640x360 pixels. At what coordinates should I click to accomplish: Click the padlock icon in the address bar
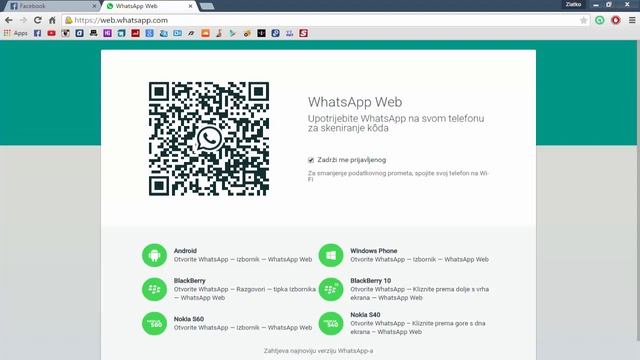(x=69, y=20)
